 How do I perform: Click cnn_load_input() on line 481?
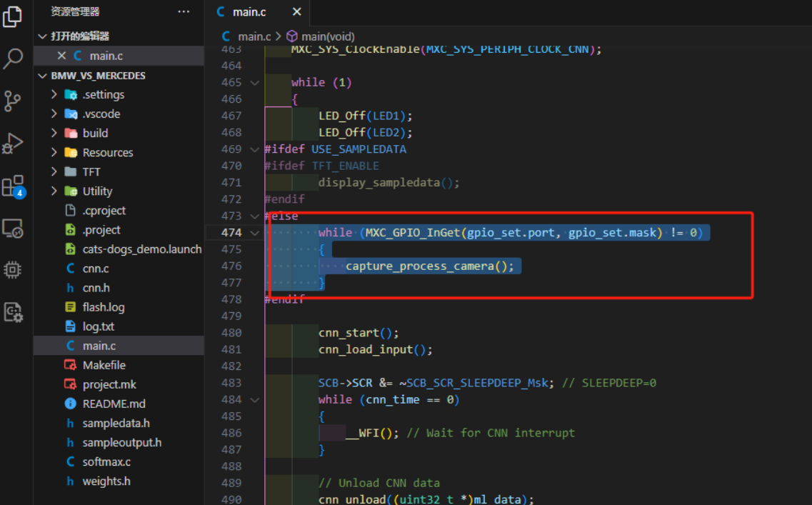coord(376,349)
